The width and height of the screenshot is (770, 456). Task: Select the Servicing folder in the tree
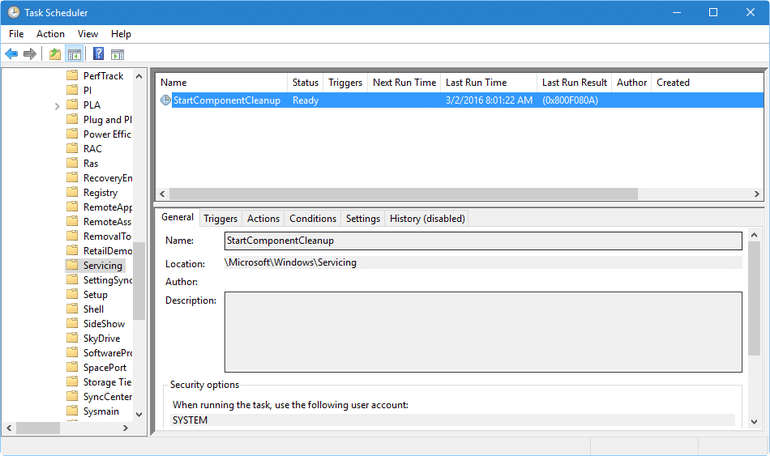point(102,265)
